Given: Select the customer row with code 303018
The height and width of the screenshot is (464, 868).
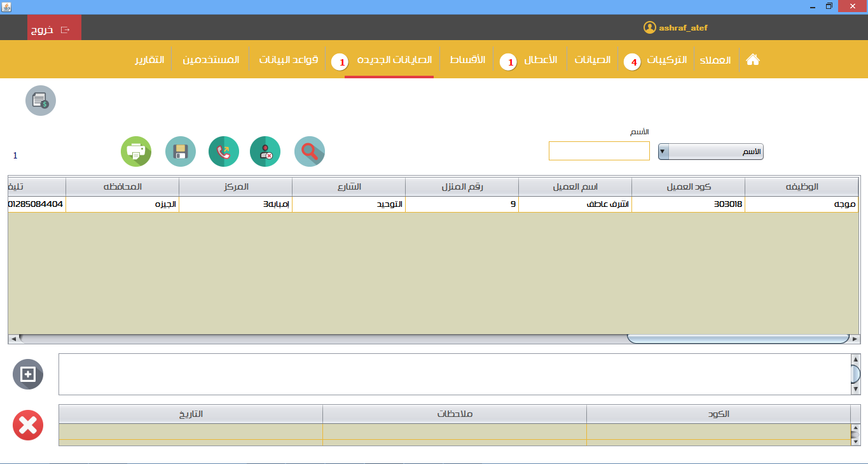Looking at the screenshot, I should (x=433, y=204).
